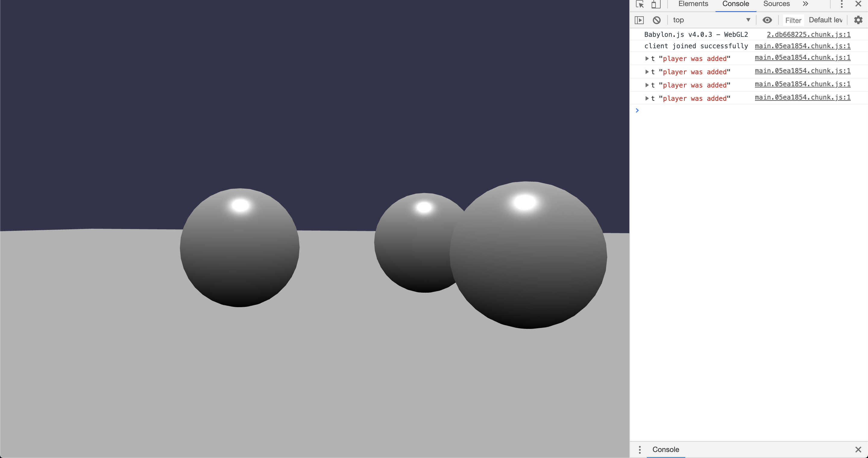Clear the console with the ban icon
Screen dimensions: 868x458
[656, 20]
